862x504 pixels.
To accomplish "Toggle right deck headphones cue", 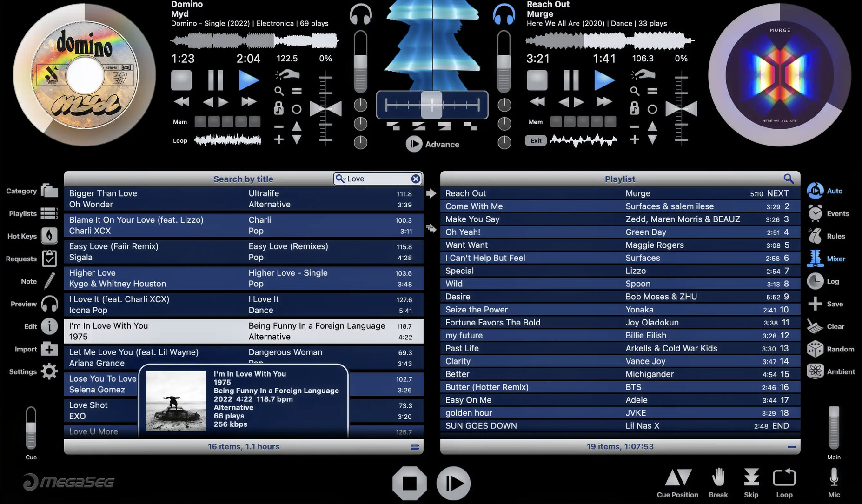I will pos(504,14).
